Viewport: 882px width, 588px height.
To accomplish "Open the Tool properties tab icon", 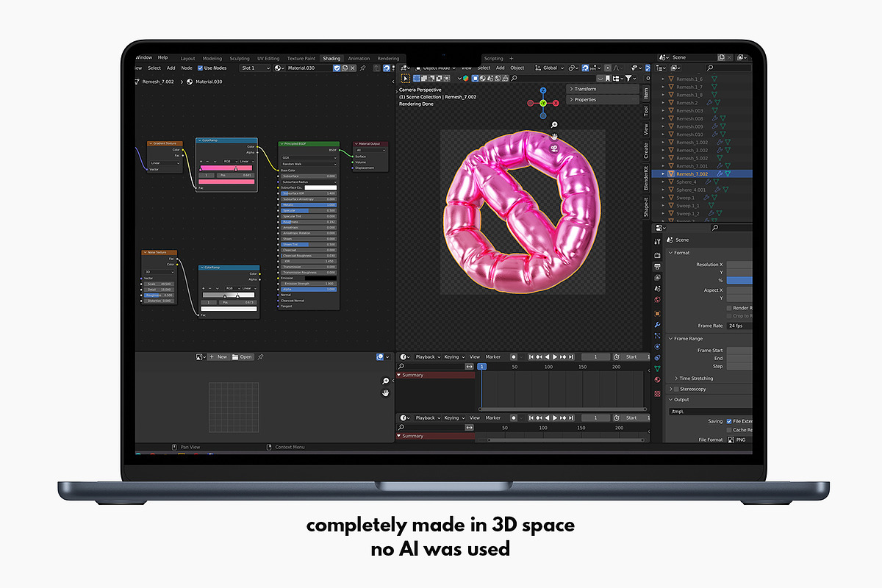I will coord(657,241).
